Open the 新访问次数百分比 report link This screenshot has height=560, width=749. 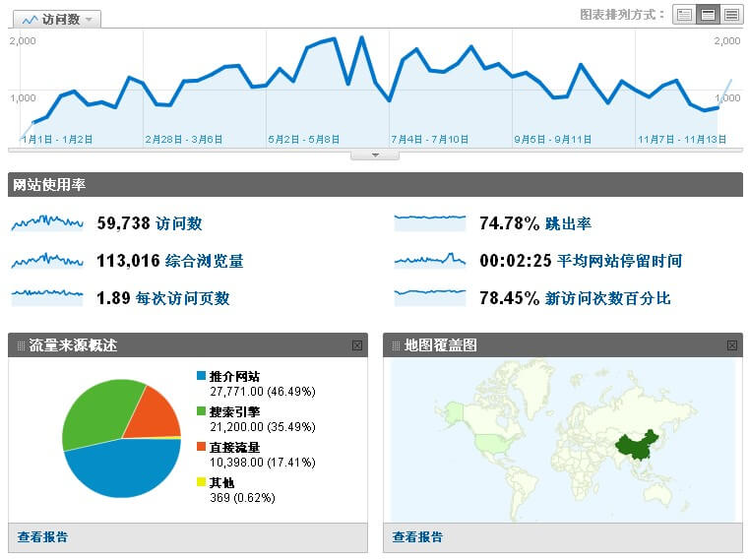point(607,298)
